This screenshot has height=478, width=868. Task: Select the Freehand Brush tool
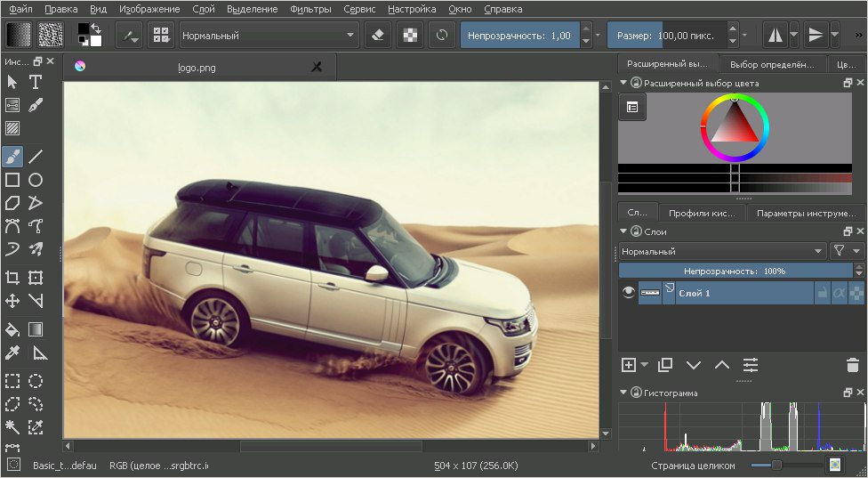coord(12,157)
